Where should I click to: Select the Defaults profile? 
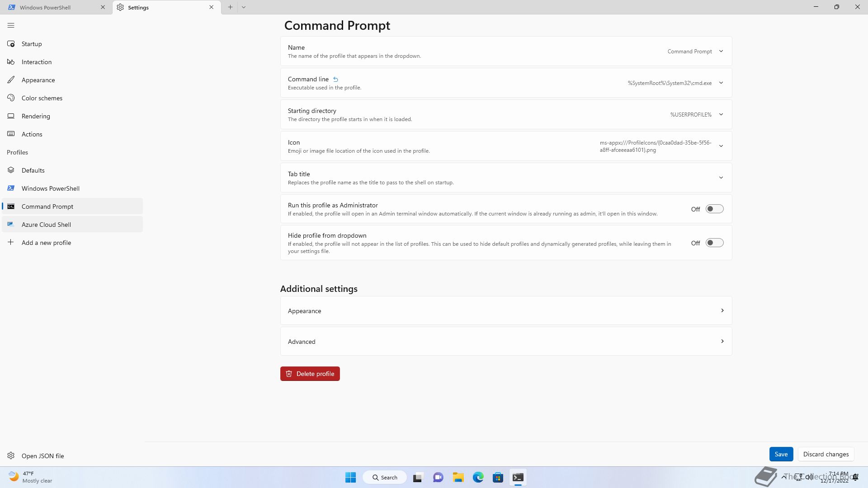(x=72, y=170)
